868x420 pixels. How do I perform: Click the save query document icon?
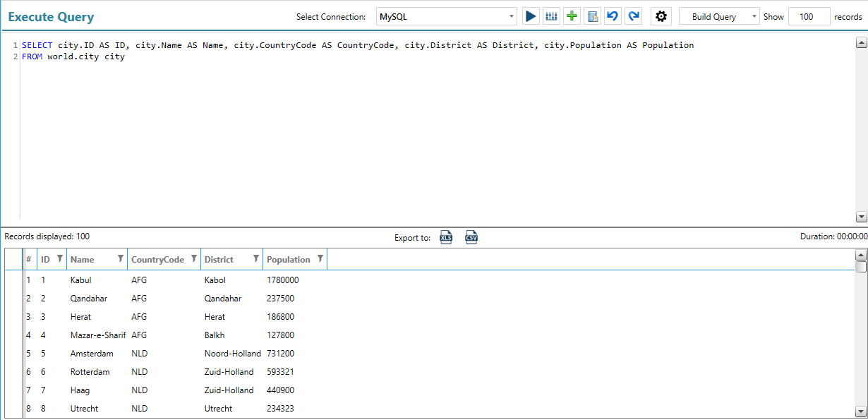[x=593, y=16]
